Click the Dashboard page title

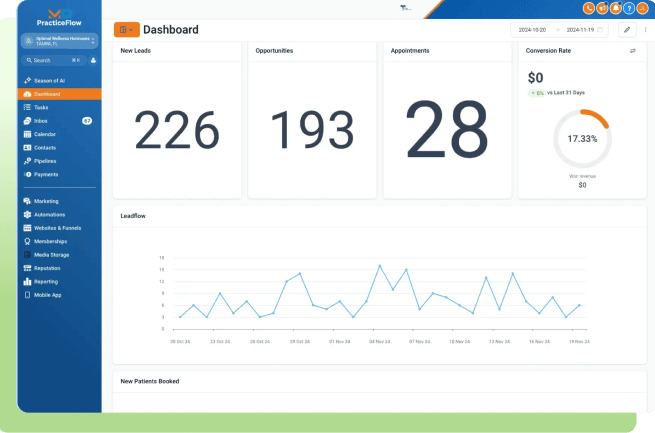coord(171,30)
